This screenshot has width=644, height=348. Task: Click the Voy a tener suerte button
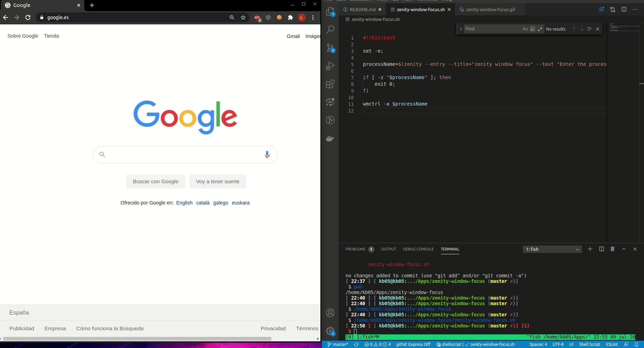(218, 181)
